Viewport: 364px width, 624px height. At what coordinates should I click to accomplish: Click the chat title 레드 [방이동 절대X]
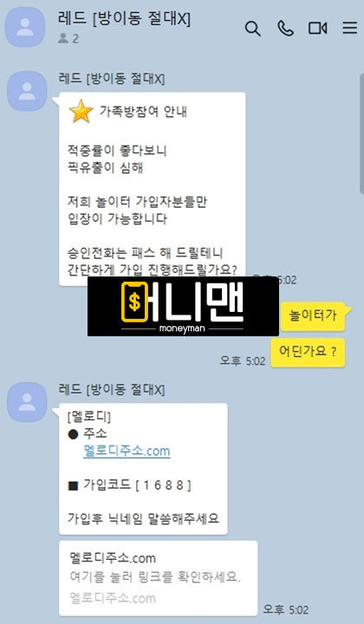pyautogui.click(x=124, y=18)
